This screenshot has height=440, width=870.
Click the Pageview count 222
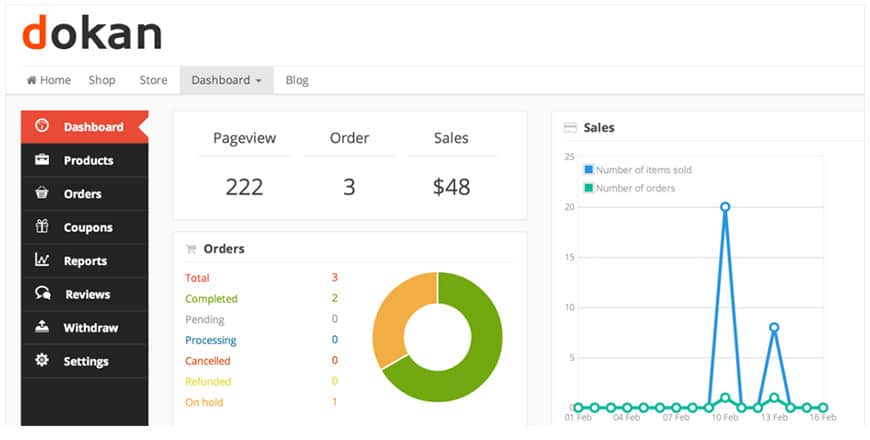[x=244, y=187]
